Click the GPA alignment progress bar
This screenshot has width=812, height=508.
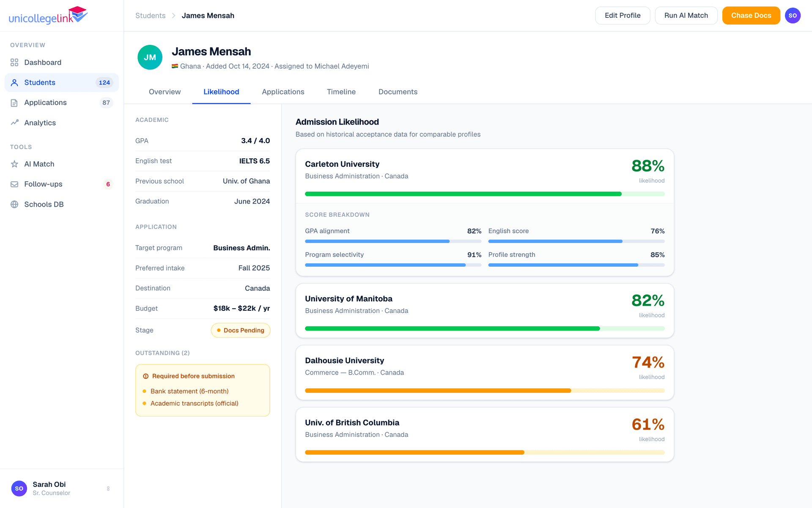(393, 241)
